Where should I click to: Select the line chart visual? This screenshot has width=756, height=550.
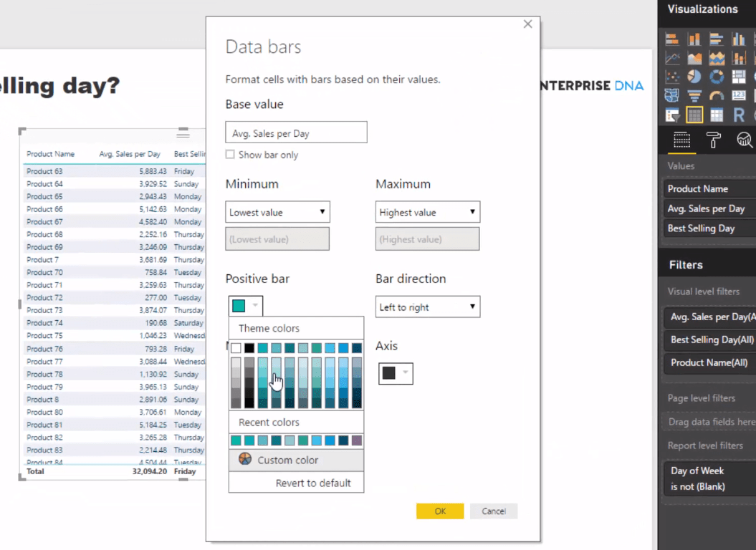click(x=672, y=58)
